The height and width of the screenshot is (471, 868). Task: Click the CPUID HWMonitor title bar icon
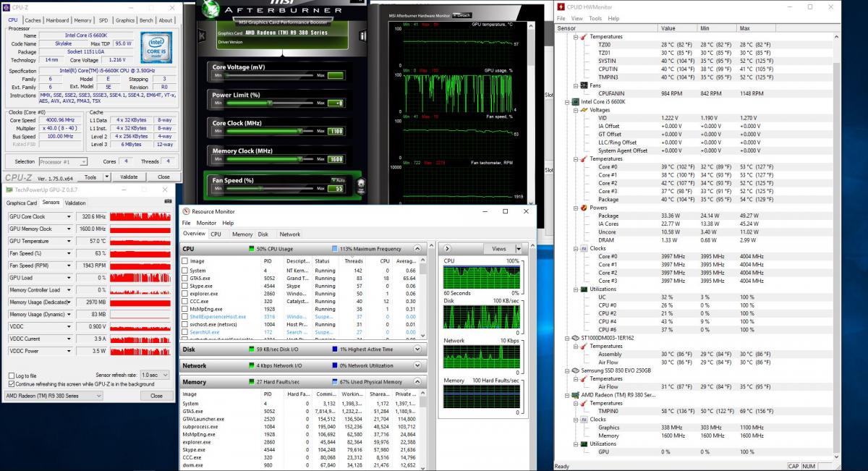561,7
